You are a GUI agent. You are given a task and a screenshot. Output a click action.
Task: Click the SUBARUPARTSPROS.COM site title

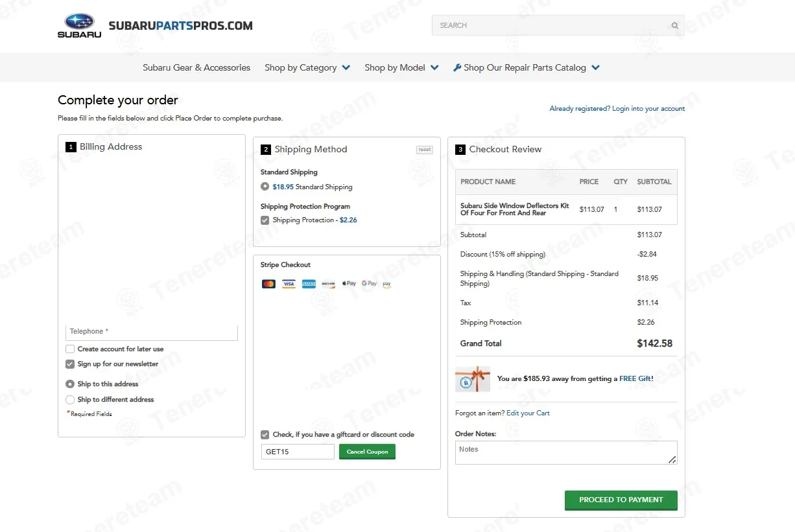tap(181, 26)
